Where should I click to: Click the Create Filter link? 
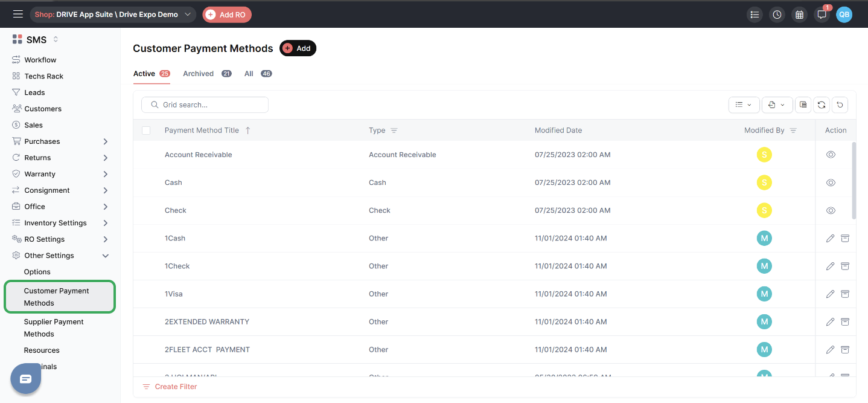(170, 387)
